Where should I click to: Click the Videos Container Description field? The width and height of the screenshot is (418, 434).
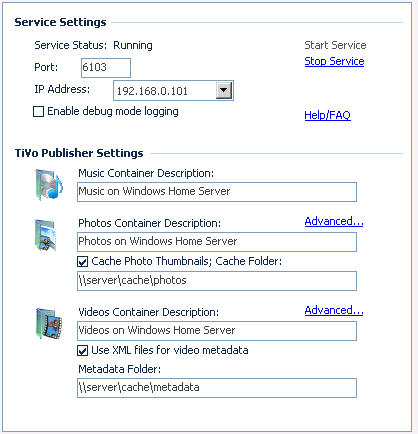click(x=217, y=331)
